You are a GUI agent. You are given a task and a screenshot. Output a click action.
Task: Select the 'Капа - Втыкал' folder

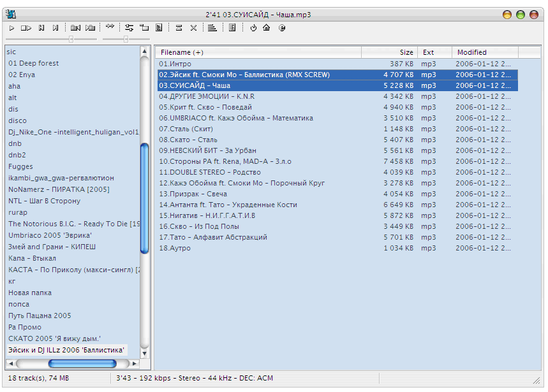(x=32, y=258)
